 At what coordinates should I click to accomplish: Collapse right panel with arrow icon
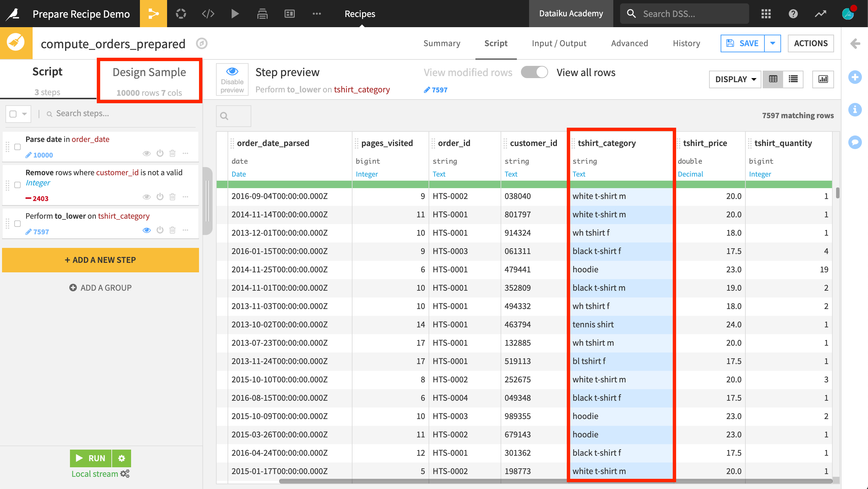pyautogui.click(x=855, y=43)
